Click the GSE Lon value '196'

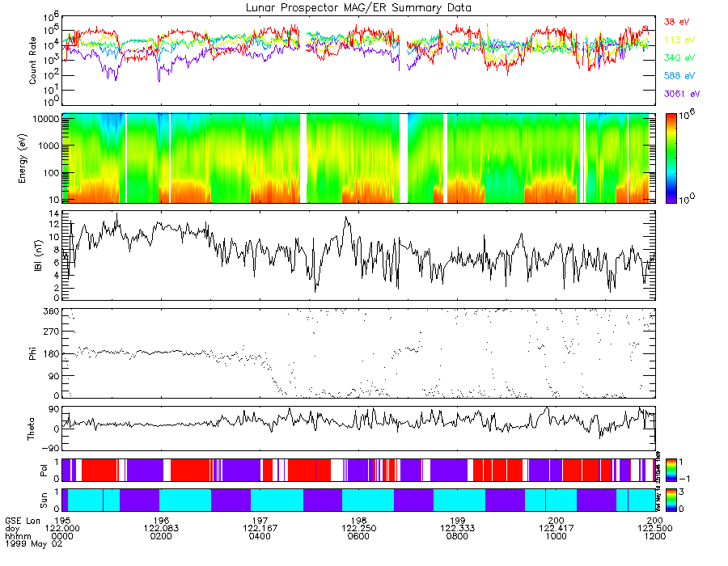click(161, 521)
